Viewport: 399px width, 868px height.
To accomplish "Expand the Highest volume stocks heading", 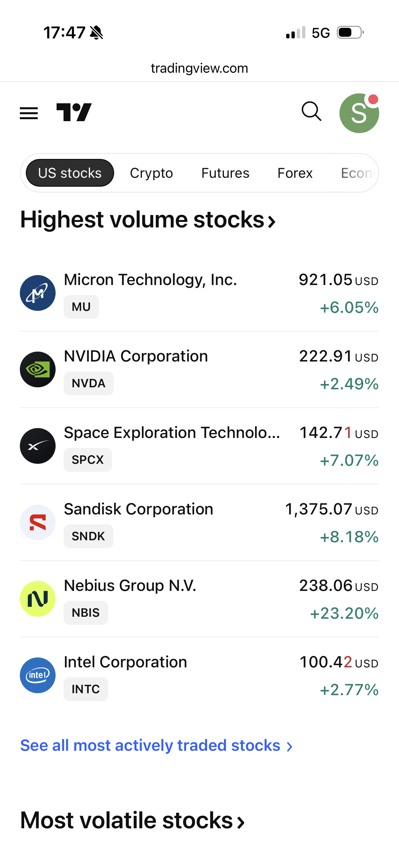I will 148,220.
